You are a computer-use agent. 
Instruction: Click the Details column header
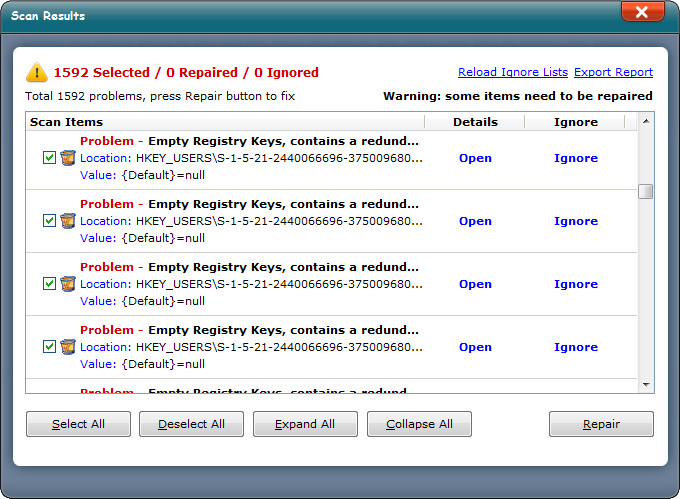click(x=475, y=122)
